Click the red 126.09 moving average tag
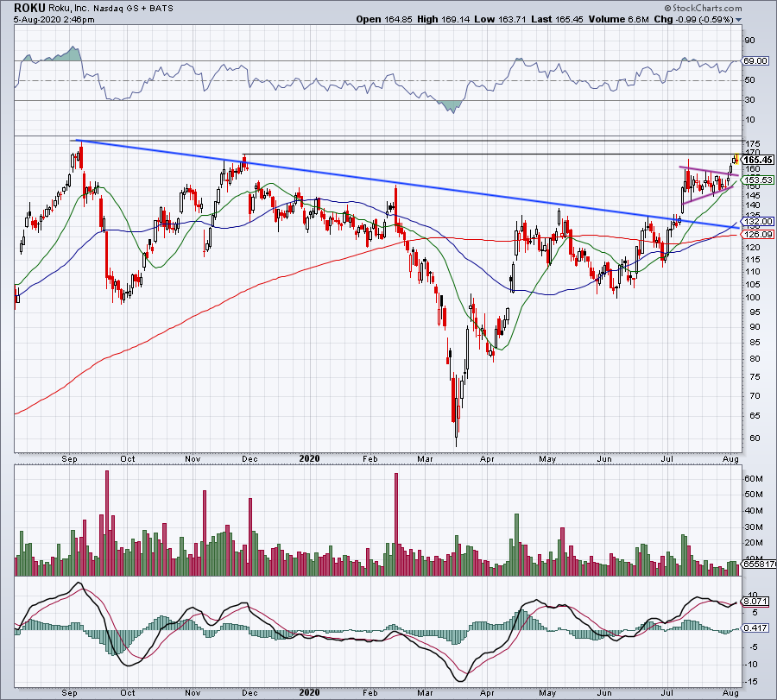The width and height of the screenshot is (777, 700). pos(758,234)
